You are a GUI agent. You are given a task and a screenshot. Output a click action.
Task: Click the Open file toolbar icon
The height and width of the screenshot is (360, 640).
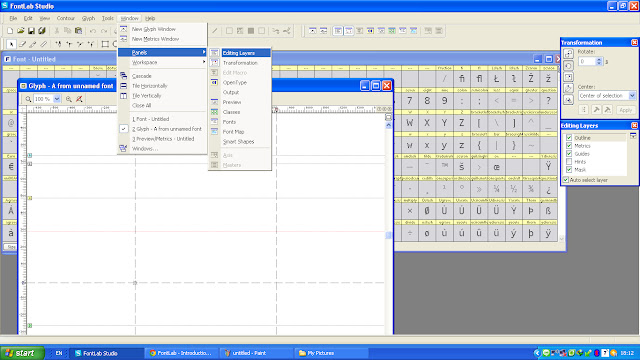point(20,31)
